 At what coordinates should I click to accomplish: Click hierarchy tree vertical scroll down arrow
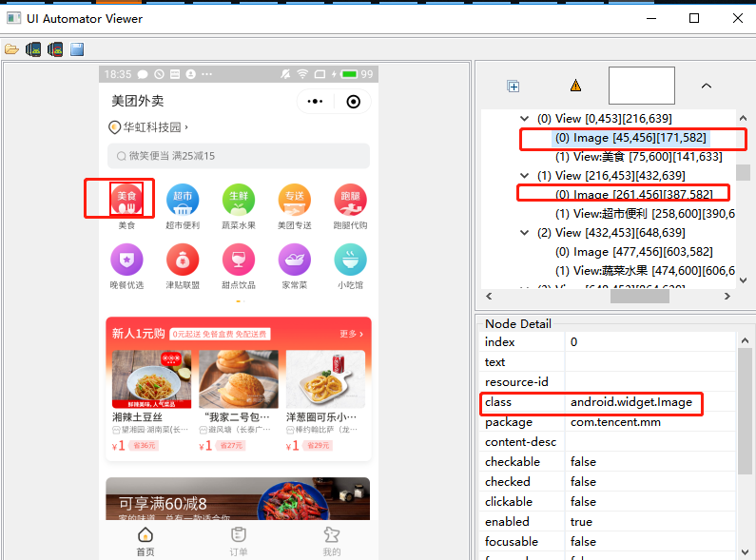click(743, 280)
